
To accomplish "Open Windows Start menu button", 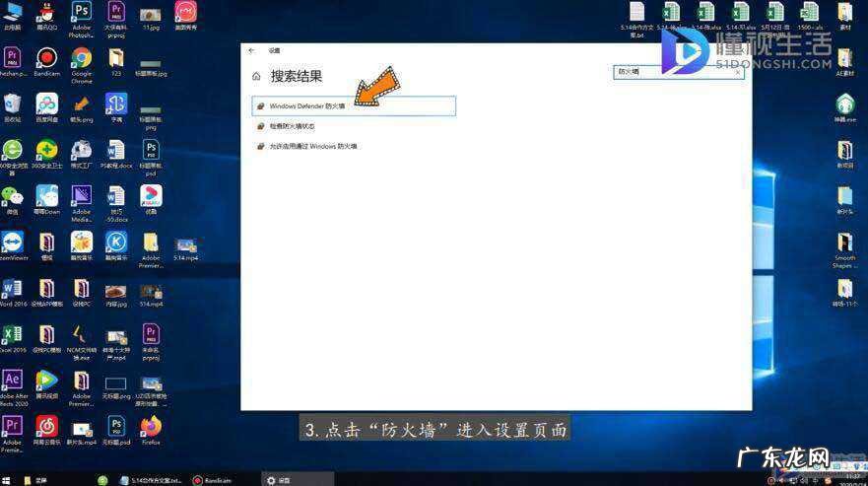I will tap(6, 480).
